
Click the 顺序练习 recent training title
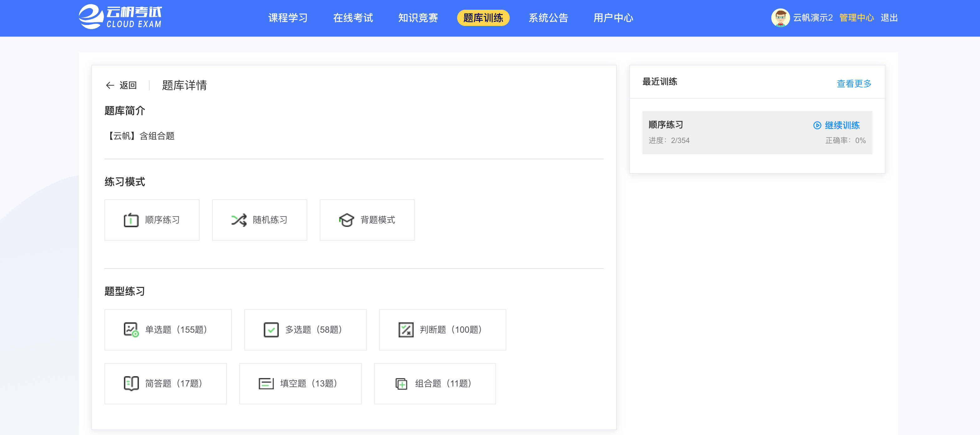(666, 125)
